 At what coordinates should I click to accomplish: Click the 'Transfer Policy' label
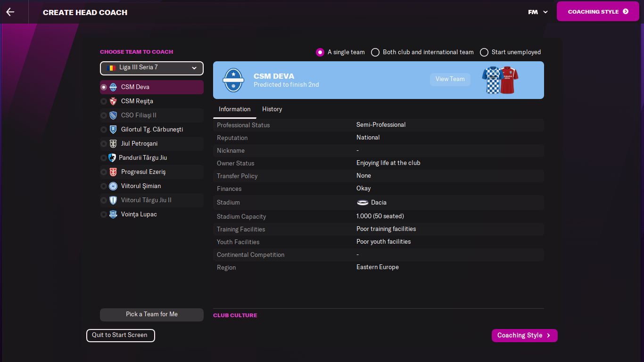(237, 176)
